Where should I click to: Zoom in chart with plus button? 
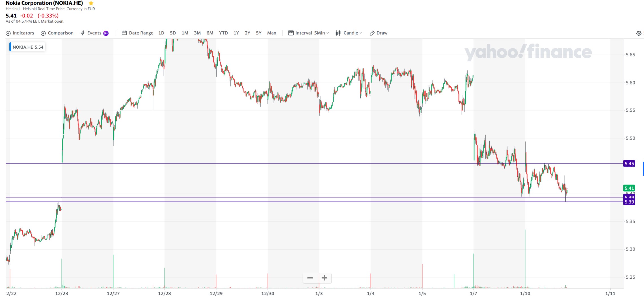pyautogui.click(x=325, y=278)
